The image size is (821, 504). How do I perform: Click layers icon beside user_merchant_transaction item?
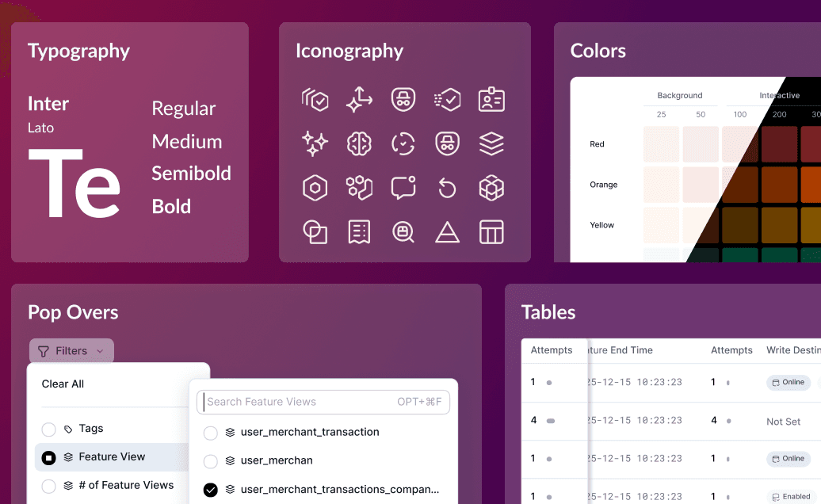(x=230, y=433)
